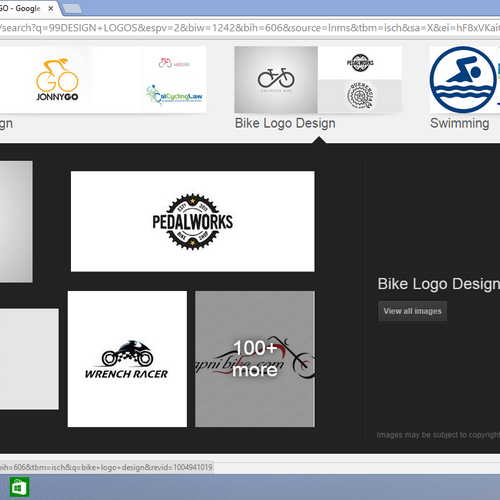The height and width of the screenshot is (500, 500).
Task: Select the Velosite bike logo thumbnail
Action: click(x=174, y=63)
